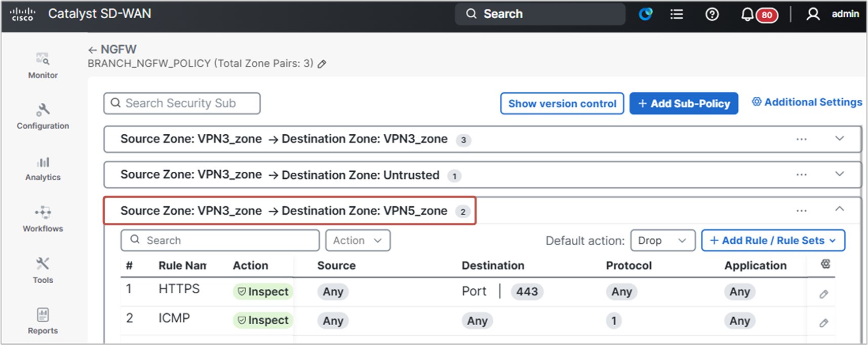868x345 pixels.
Task: Open Default action Drop dropdown
Action: 662,240
